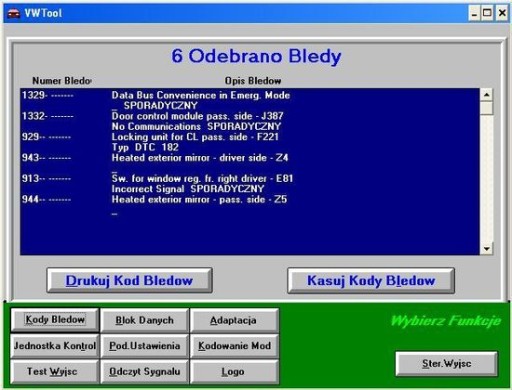Select error 1332 Door control module row
The image size is (512, 390).
pyautogui.click(x=250, y=121)
